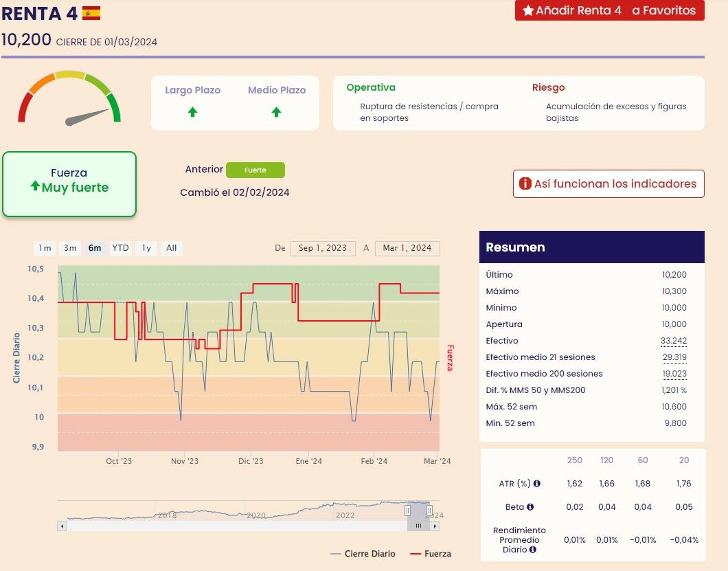Click the Largo Plazo green up arrow
The image size is (728, 571).
192,112
